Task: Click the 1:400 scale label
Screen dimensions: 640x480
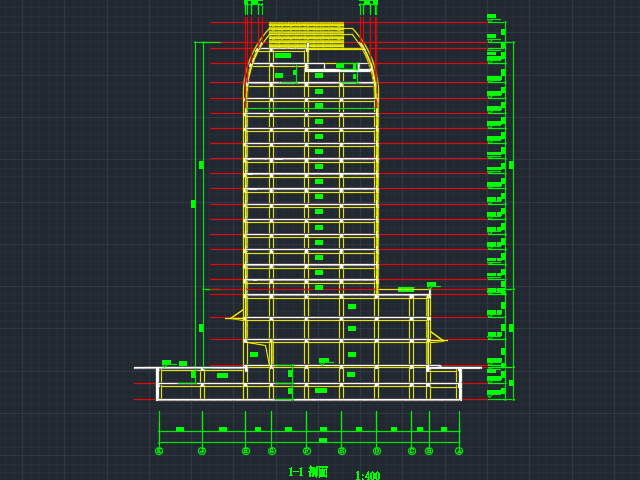Action: point(367,476)
